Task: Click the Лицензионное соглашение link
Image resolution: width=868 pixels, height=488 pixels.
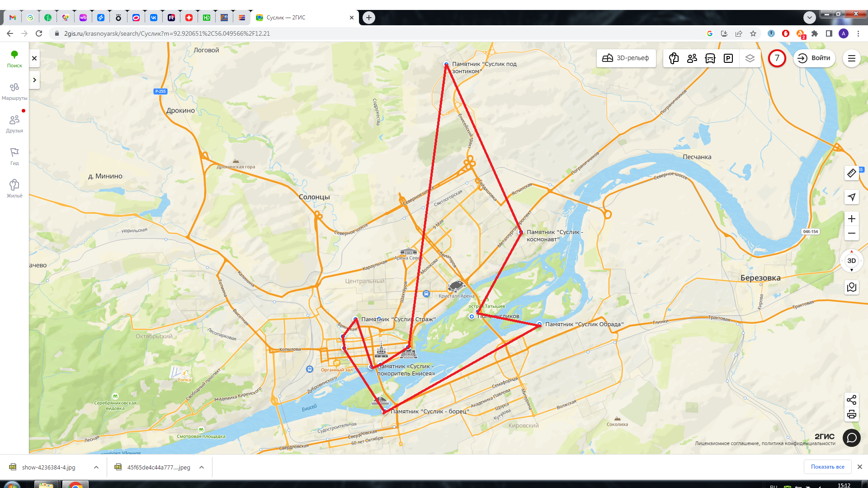Action: pyautogui.click(x=726, y=444)
